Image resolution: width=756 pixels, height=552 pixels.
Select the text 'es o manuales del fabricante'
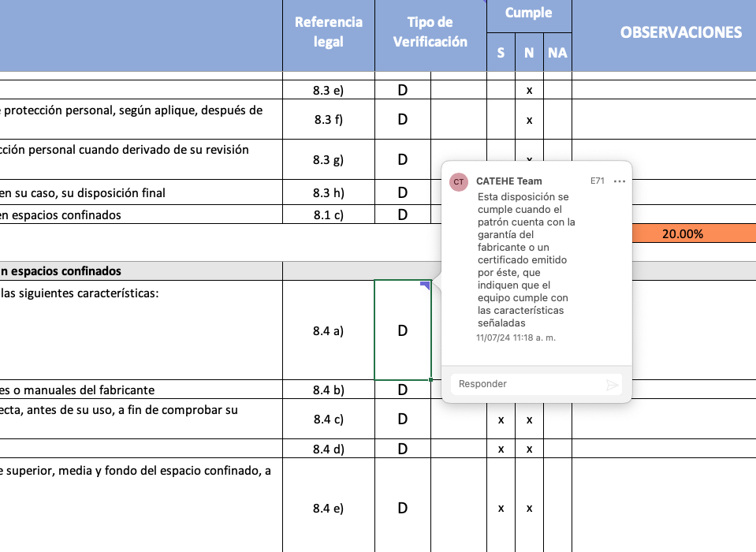point(77,390)
